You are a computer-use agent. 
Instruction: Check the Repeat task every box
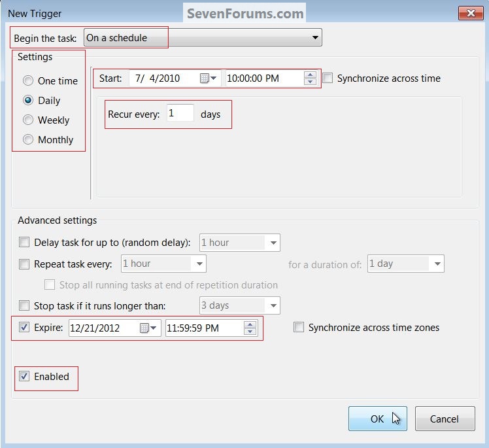(24, 264)
